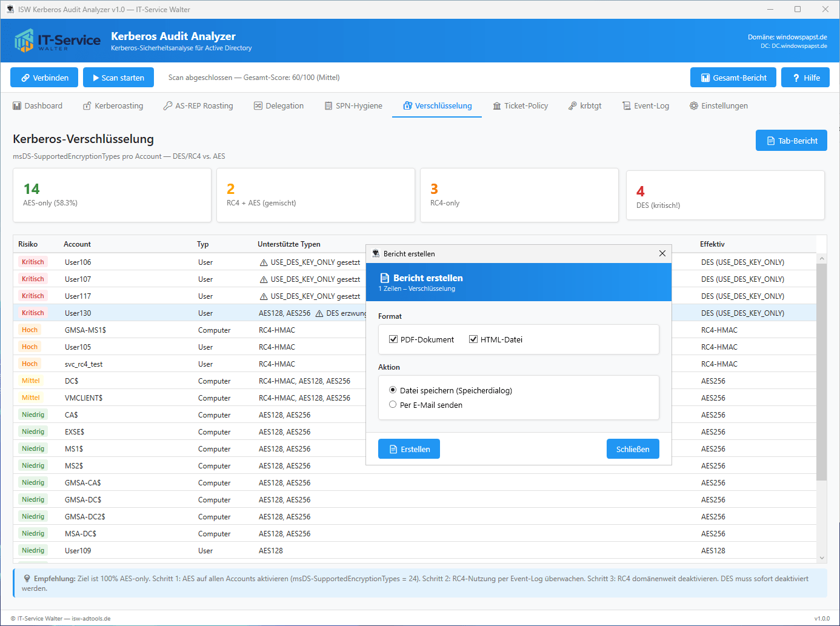This screenshot has width=840, height=626.
Task: Uncheck the HTML-Datei checkbox
Action: pos(473,339)
